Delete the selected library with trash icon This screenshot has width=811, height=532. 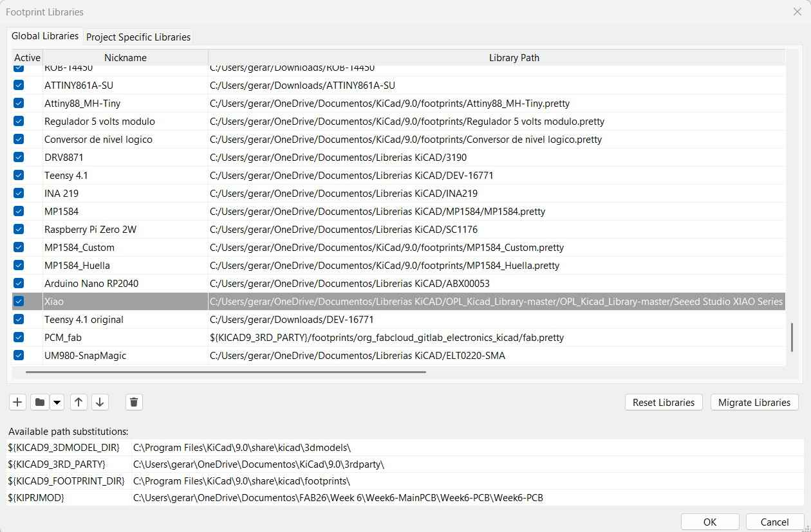134,402
